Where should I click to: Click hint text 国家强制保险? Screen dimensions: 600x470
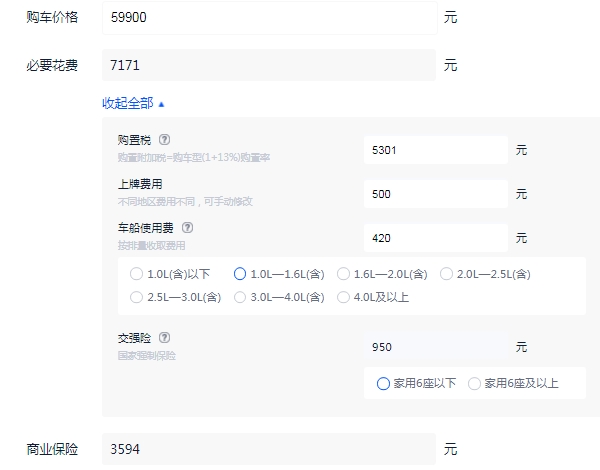coord(147,356)
